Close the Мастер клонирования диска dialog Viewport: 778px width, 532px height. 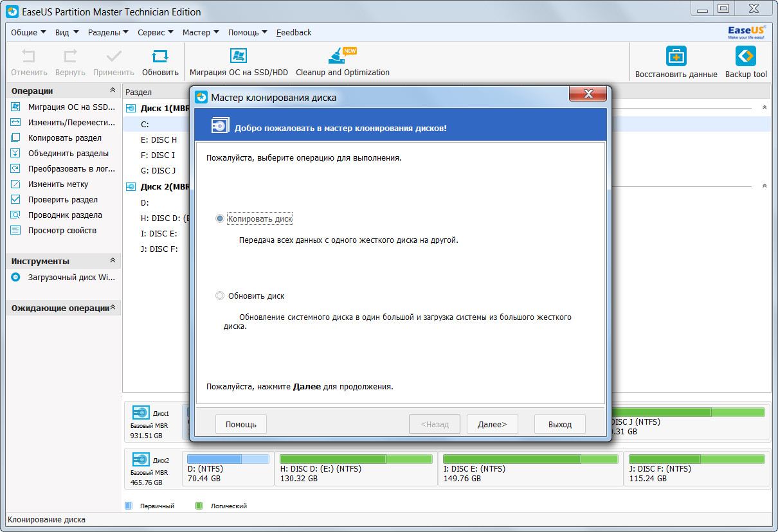[588, 94]
